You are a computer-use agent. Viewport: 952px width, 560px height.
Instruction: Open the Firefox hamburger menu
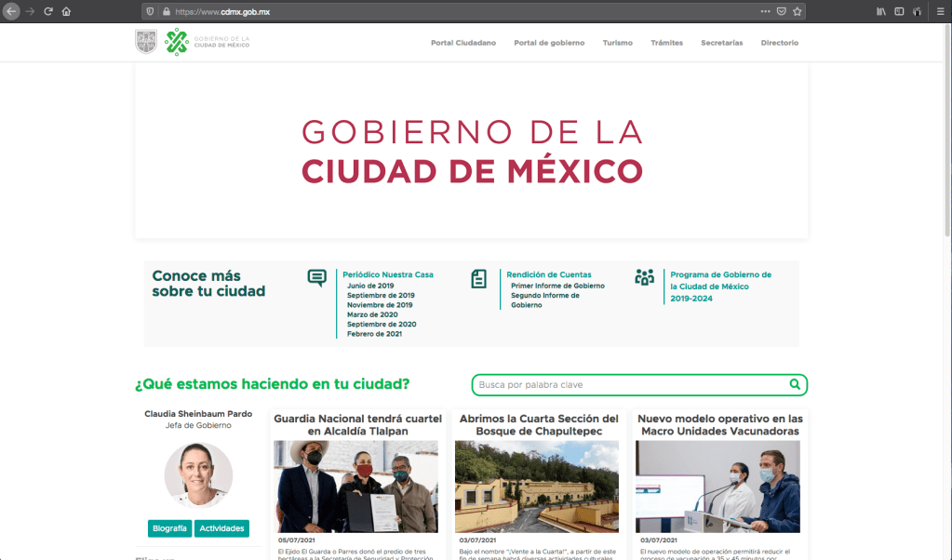(x=937, y=11)
